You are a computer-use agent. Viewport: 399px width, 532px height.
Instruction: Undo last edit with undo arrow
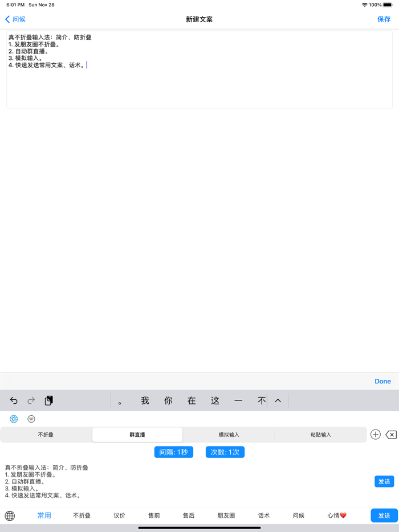point(14,400)
